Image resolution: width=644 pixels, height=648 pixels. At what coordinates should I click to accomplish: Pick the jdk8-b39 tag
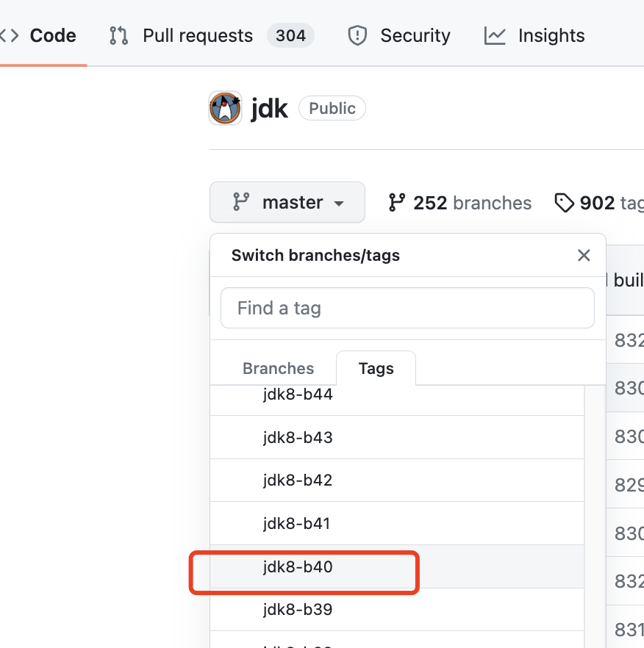(x=298, y=609)
